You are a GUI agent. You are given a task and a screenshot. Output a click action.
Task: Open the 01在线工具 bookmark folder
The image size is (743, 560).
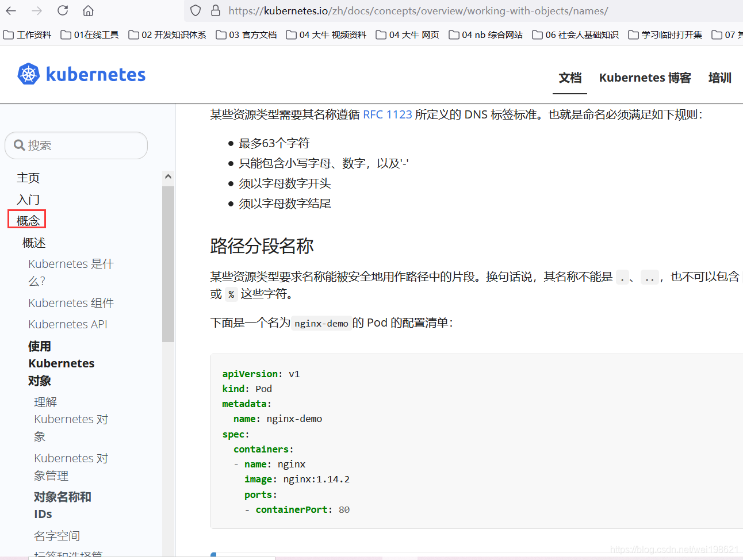tap(90, 35)
